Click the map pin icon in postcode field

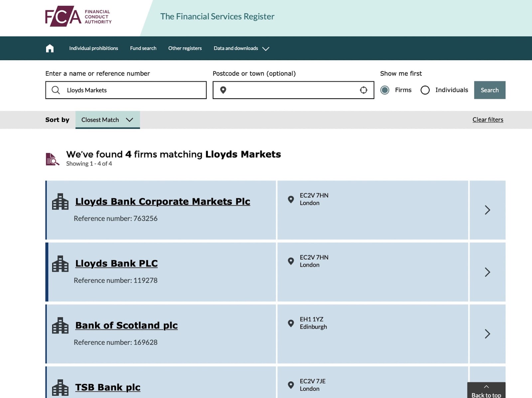click(x=223, y=90)
